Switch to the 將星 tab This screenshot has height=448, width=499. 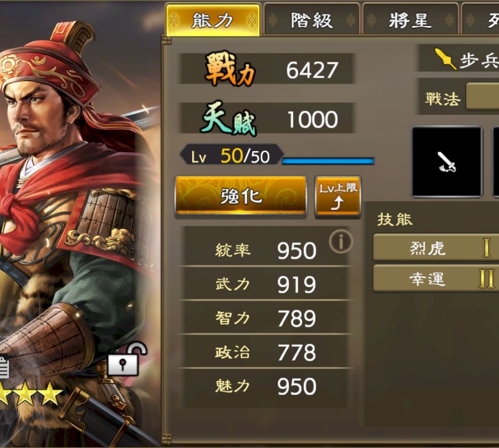tap(410, 19)
